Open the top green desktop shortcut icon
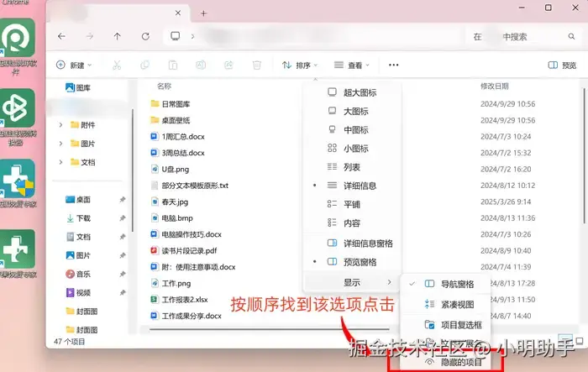 [18, 38]
